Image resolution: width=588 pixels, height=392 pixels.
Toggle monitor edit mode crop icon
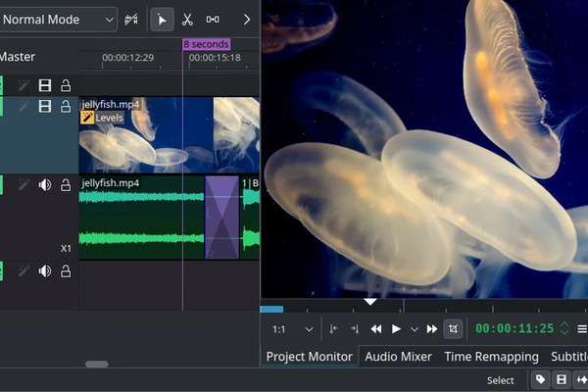(x=453, y=329)
